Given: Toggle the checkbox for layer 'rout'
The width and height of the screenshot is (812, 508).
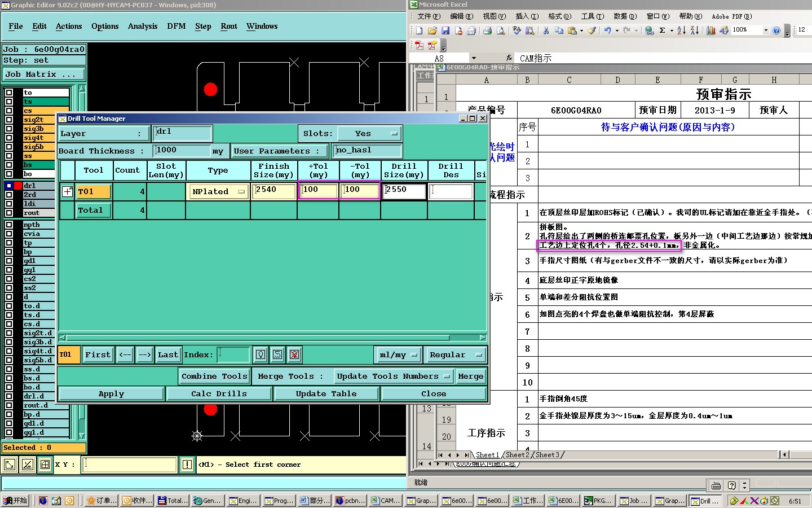Looking at the screenshot, I should pyautogui.click(x=9, y=212).
